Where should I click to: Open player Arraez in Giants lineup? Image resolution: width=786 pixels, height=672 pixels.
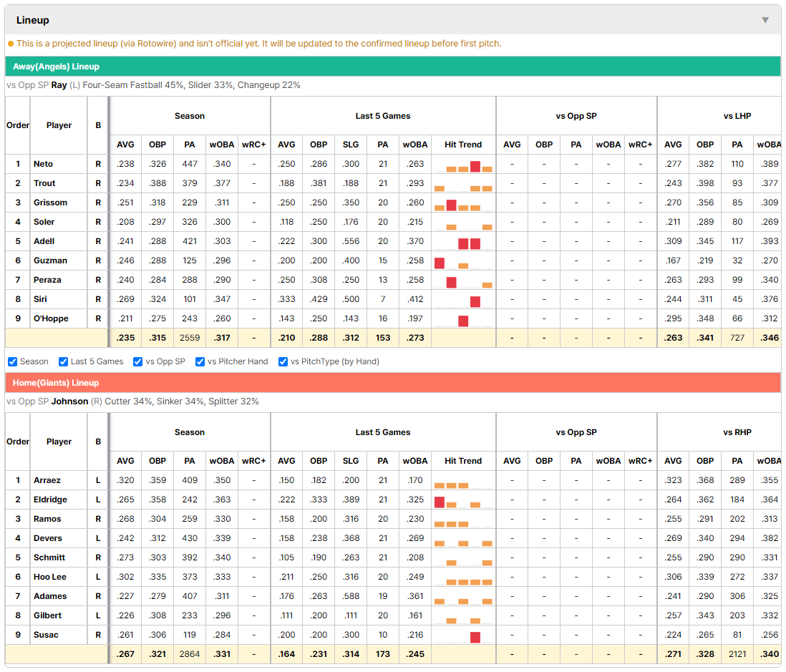[x=47, y=481]
